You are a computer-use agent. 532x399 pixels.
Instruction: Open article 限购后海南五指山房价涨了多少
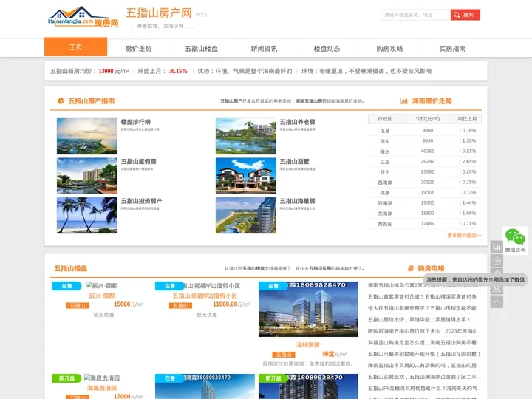click(x=423, y=331)
